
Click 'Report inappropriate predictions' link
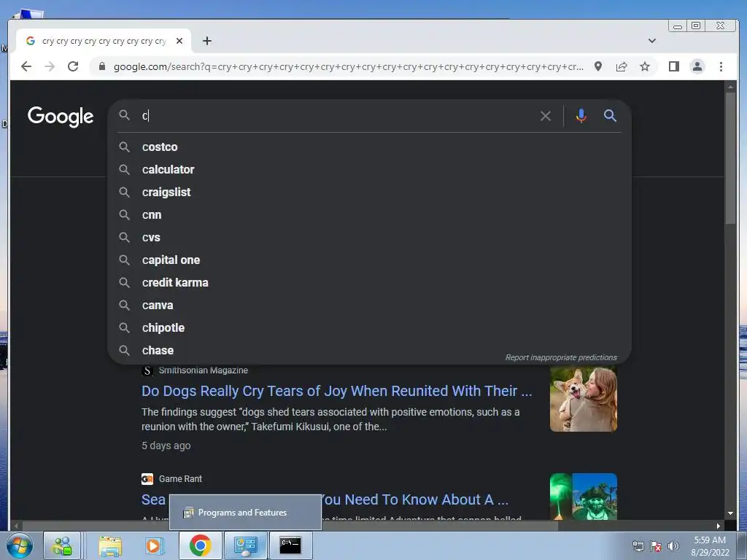coord(561,357)
